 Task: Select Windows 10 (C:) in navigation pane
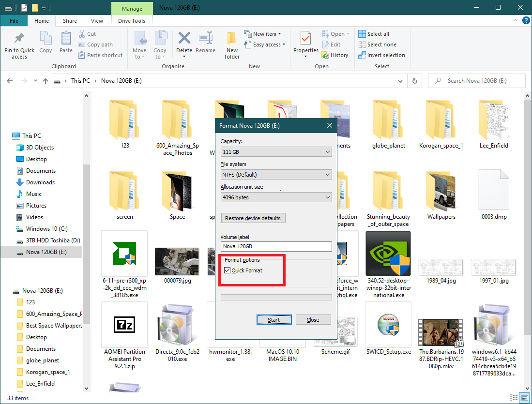tap(46, 229)
